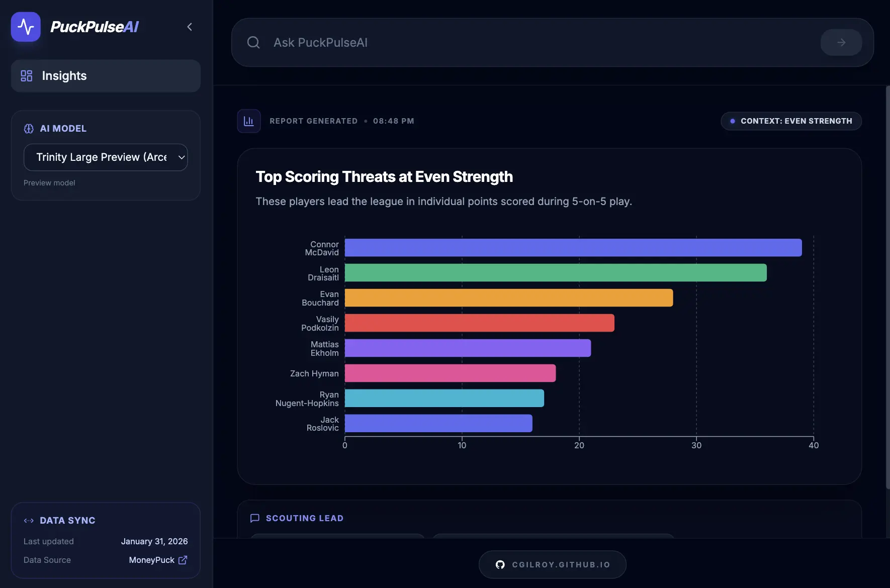Viewport: 890px width, 588px height.
Task: Open the MoneyPuck data source link
Action: click(x=151, y=560)
